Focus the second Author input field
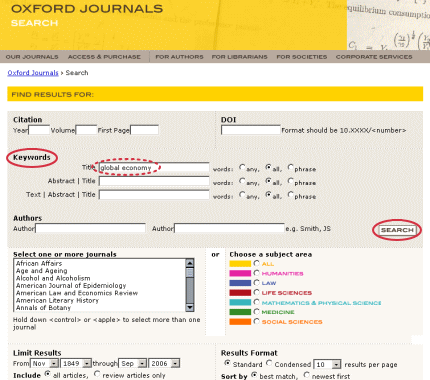This screenshot has height=380, width=430. [229, 228]
